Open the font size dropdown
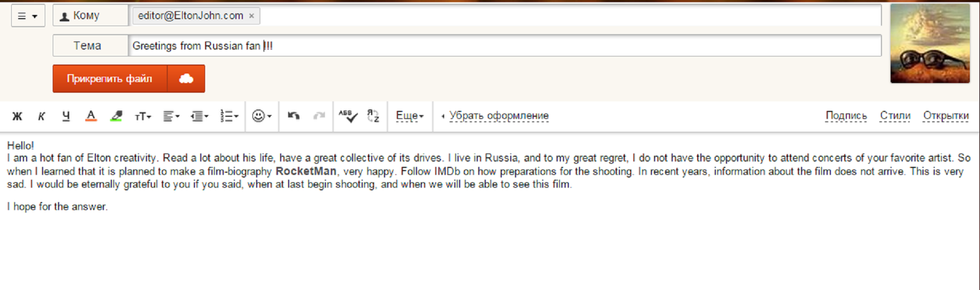Viewport: 980px width, 290px height. (143, 116)
